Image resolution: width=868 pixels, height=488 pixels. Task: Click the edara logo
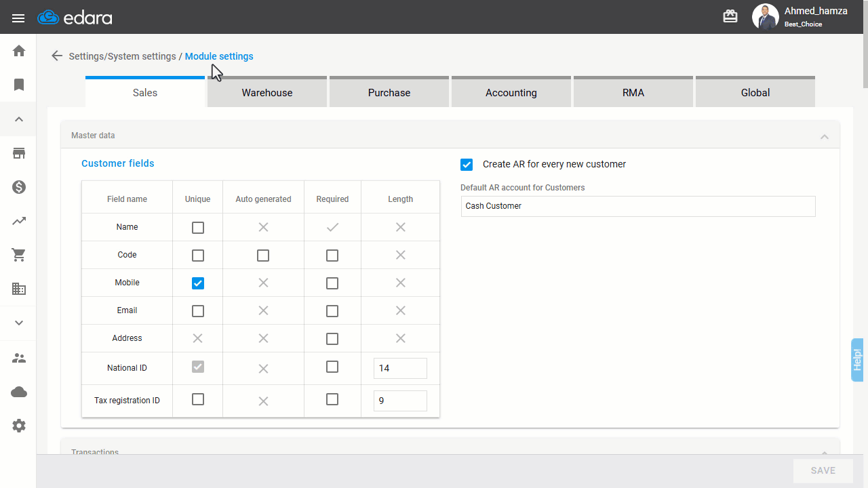pos(75,18)
